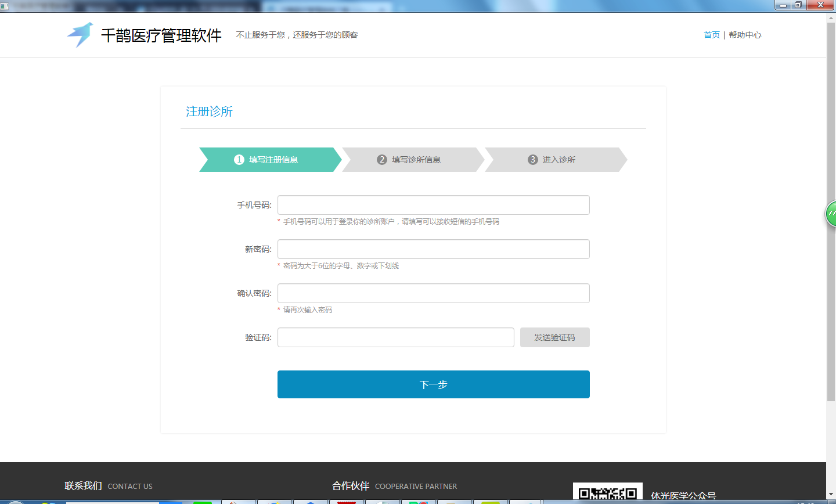
Task: Open the 帮助中心 link
Action: (x=745, y=35)
